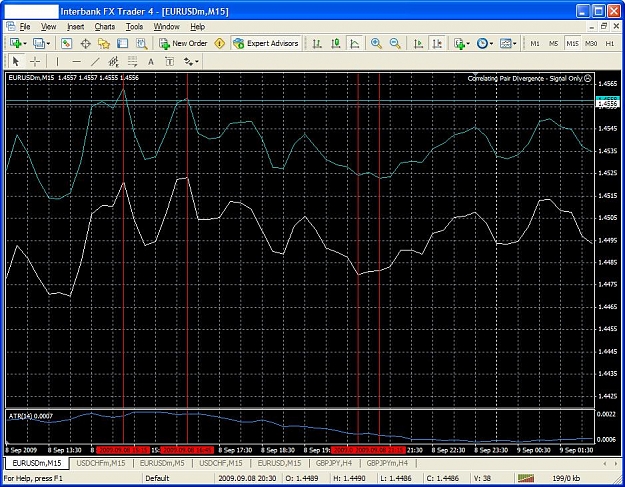The height and width of the screenshot is (487, 625).
Task: Expand the Profiles dropdown arrow
Action: coord(48,44)
